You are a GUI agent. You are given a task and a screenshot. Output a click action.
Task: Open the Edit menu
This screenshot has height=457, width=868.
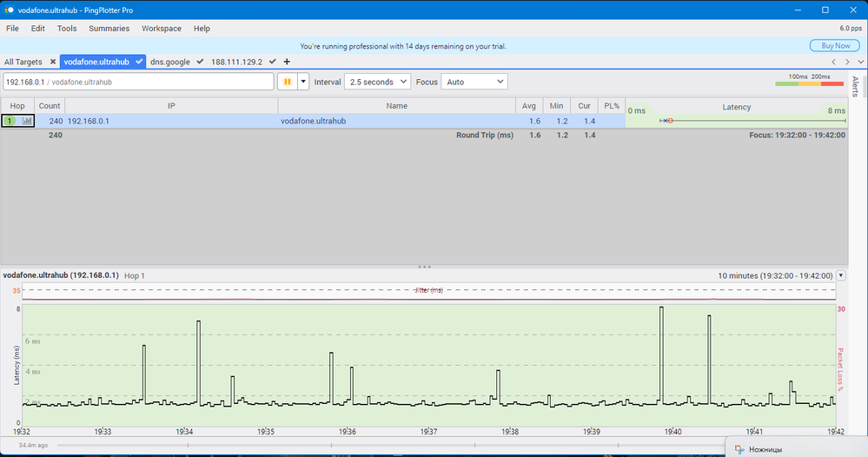(37, 28)
